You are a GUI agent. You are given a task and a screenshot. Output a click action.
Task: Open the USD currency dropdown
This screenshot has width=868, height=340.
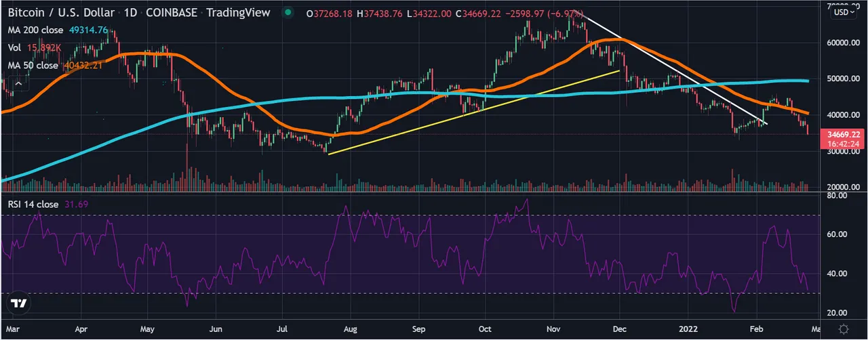[x=843, y=12]
